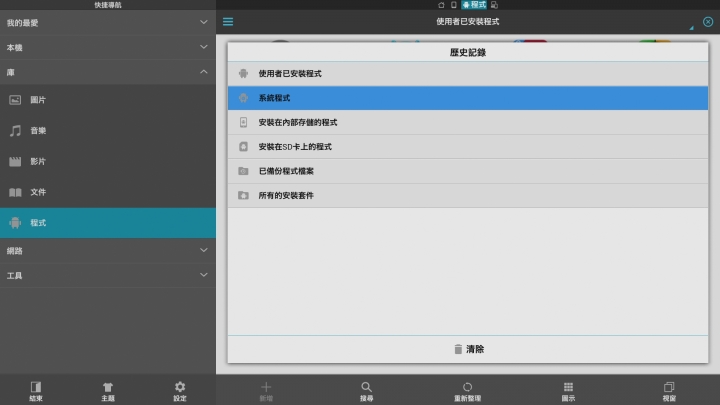Image resolution: width=720 pixels, height=405 pixels.
Task: Click the 清除 button
Action: tap(468, 349)
